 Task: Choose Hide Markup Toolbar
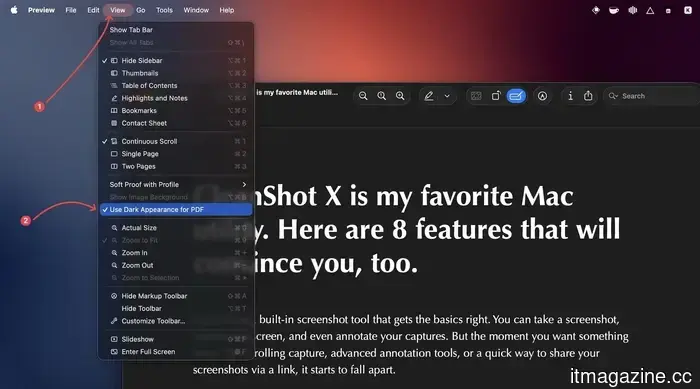(x=176, y=296)
